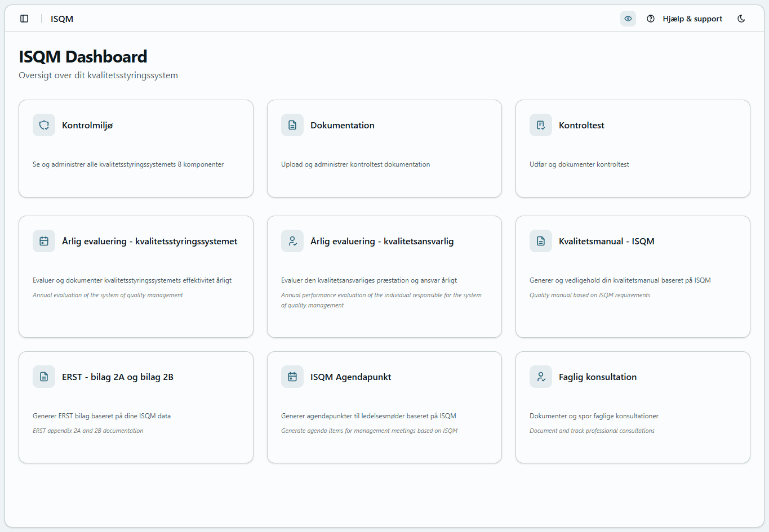Click the ISQM Dashboard heading
The image size is (769, 532).
click(x=83, y=56)
